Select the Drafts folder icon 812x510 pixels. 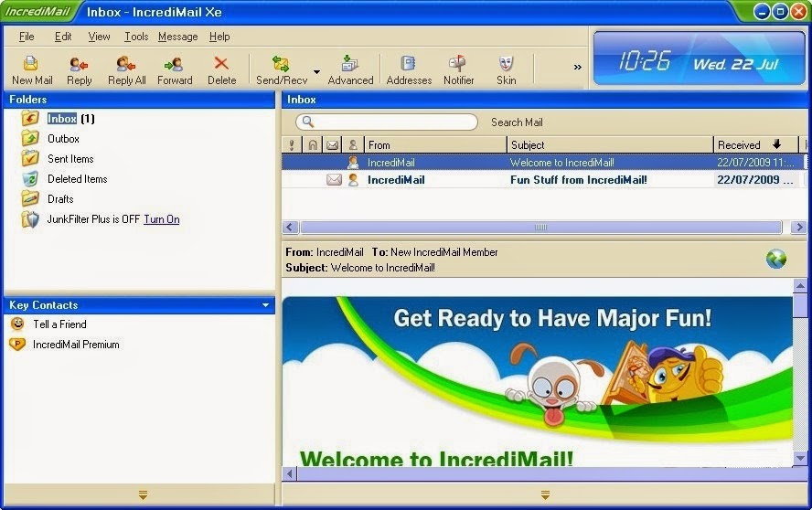pyautogui.click(x=30, y=198)
